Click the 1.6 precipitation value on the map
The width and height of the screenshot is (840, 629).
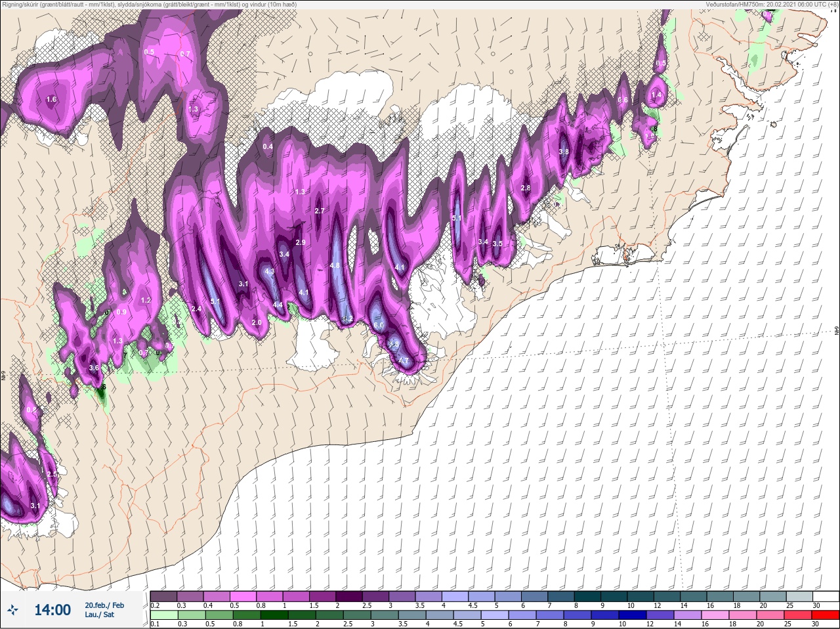click(x=52, y=100)
